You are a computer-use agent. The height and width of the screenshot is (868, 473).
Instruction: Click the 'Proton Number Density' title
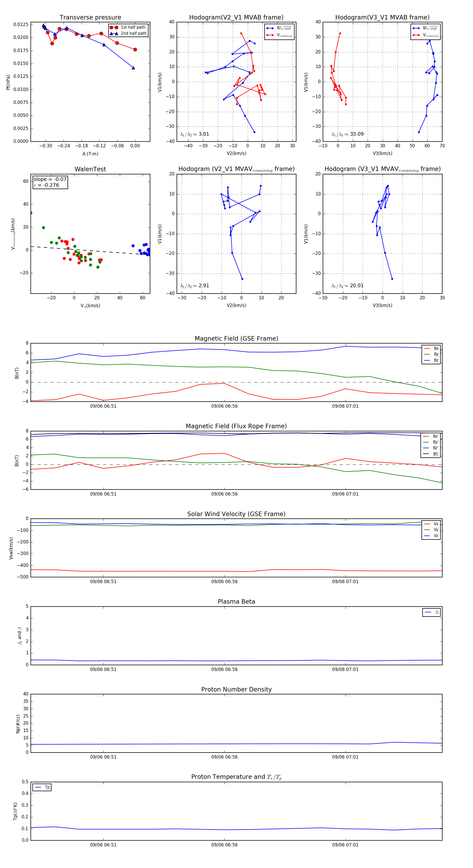coord(236,689)
